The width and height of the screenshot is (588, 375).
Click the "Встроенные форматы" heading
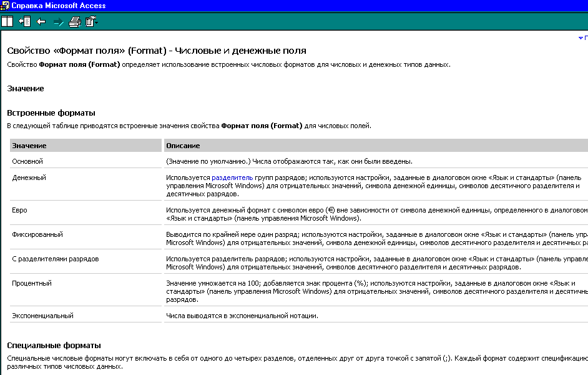coord(51,113)
